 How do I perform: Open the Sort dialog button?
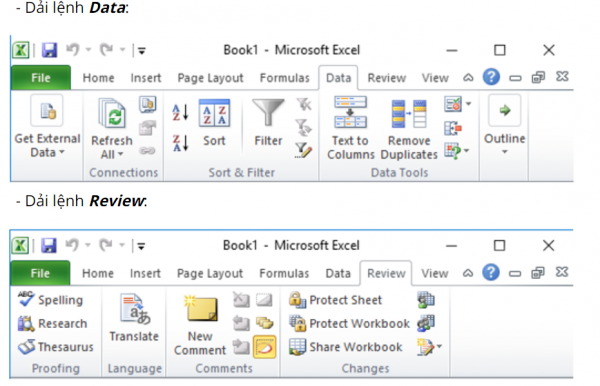tap(214, 123)
